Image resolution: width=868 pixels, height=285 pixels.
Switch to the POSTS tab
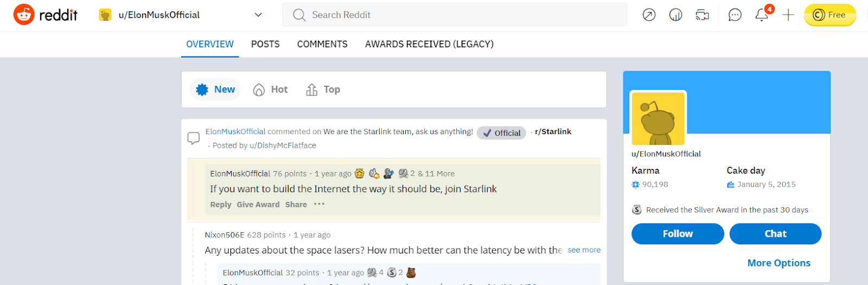(265, 44)
